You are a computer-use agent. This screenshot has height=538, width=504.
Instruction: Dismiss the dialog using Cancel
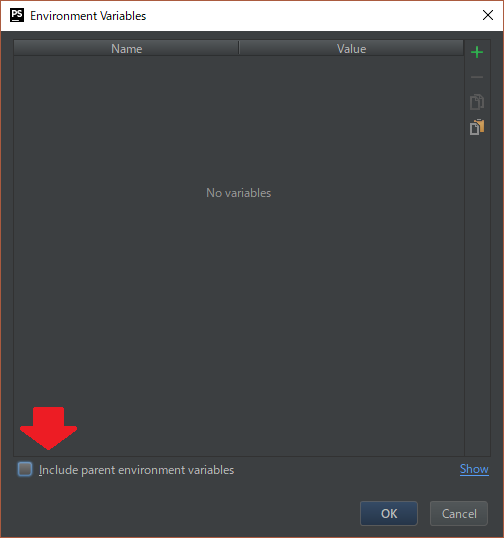[459, 514]
